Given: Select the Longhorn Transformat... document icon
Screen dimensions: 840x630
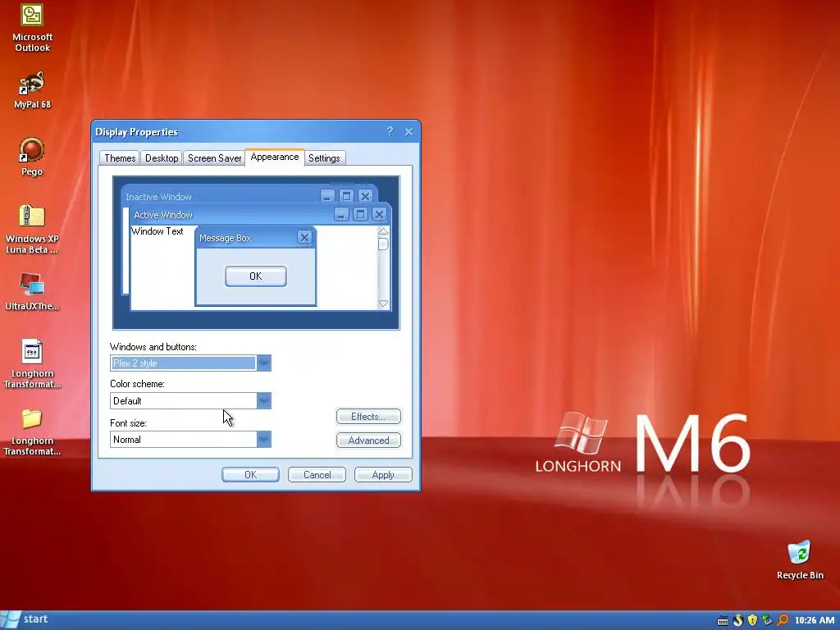Looking at the screenshot, I should [32, 363].
